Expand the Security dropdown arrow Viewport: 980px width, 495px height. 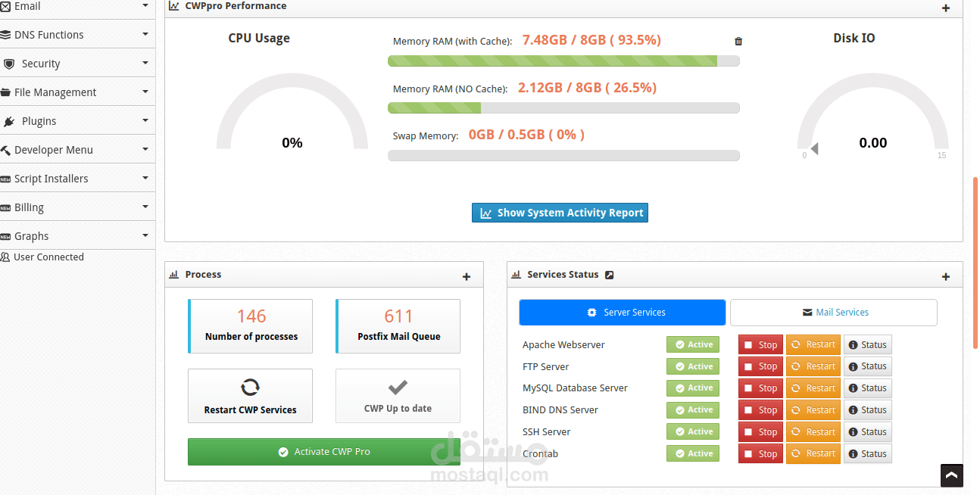(145, 63)
